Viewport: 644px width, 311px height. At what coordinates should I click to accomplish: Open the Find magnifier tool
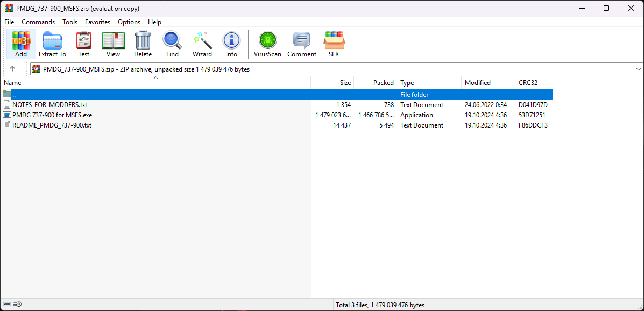pos(172,44)
